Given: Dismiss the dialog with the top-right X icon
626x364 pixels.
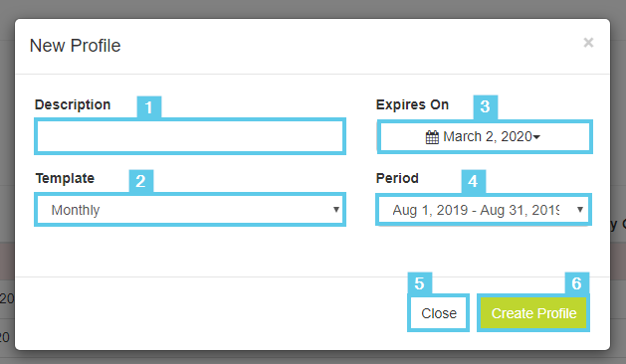Looking at the screenshot, I should [x=588, y=43].
